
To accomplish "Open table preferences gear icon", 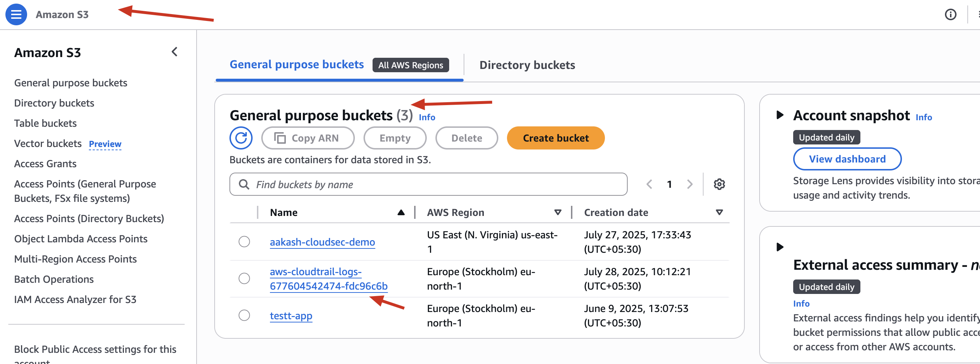I will (719, 184).
